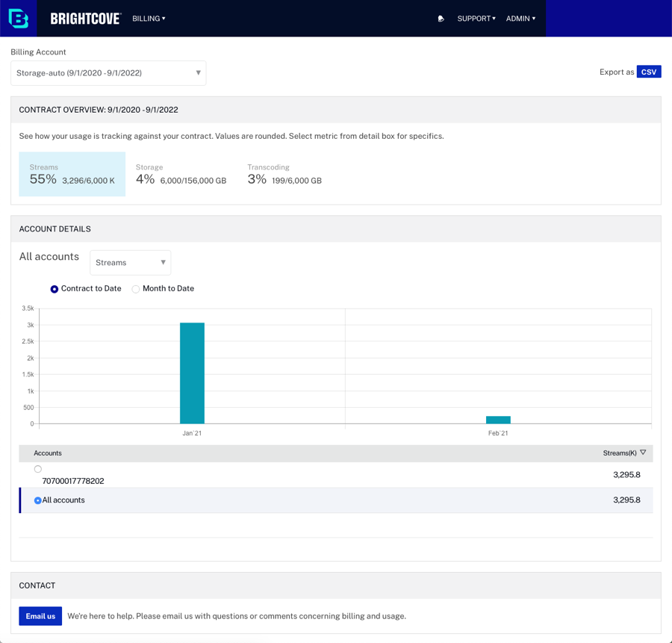The image size is (672, 643).
Task: Select account 70700017778202 radio button
Action: coord(38,469)
